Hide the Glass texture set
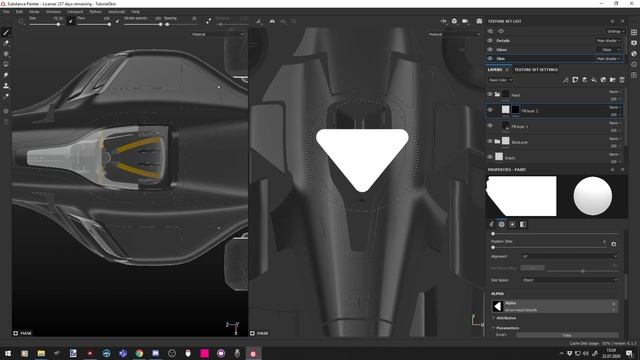 (490, 49)
